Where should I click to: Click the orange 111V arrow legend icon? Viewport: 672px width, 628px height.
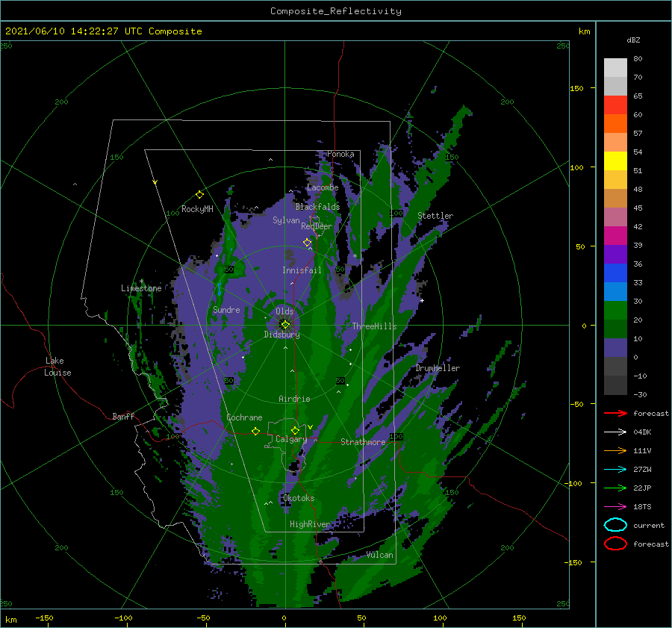[615, 450]
